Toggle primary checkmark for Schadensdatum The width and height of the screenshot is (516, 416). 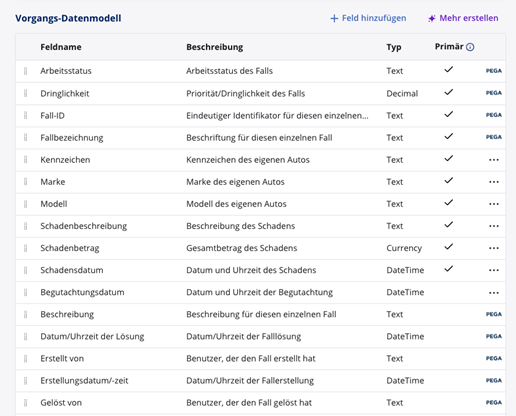pyautogui.click(x=449, y=269)
